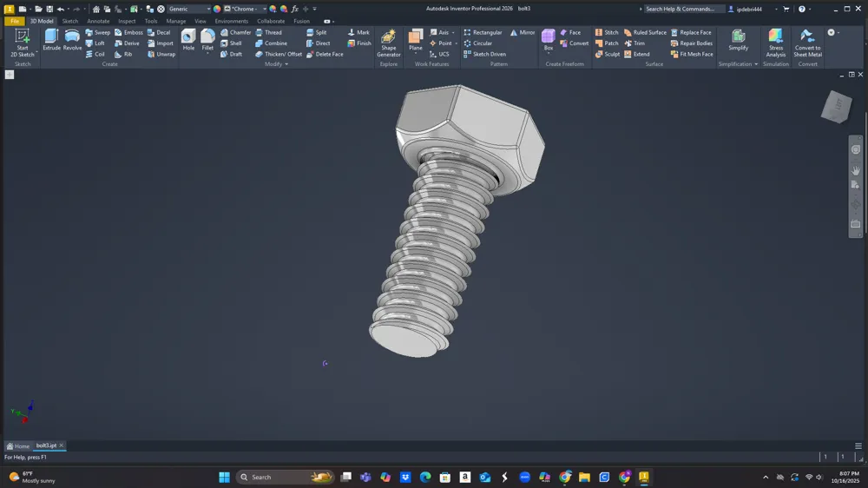Viewport: 868px width, 488px height.
Task: Select the Combine tool
Action: pyautogui.click(x=271, y=43)
